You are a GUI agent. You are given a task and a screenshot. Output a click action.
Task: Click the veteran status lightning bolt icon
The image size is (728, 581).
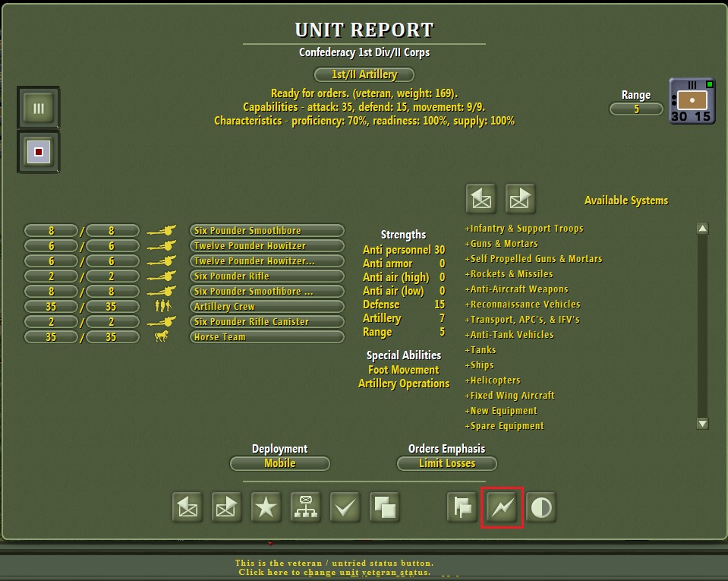coord(502,507)
